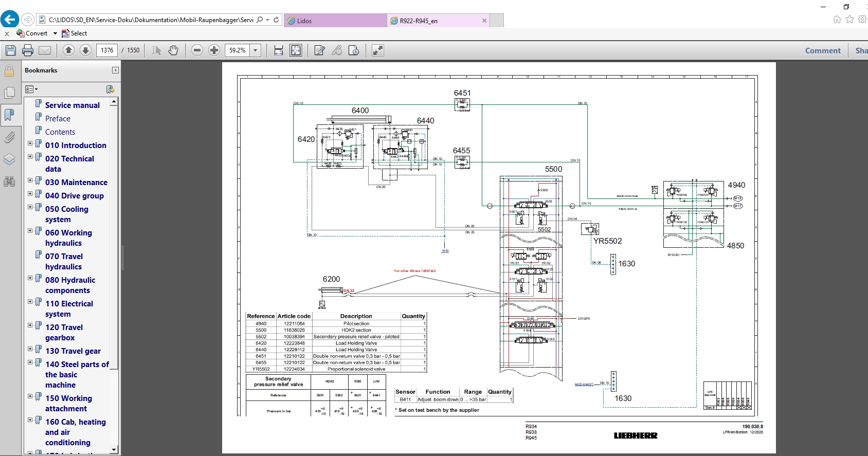Screen dimensions: 868x456
Task: Switch to the Lidos browser tab
Action: [334, 21]
